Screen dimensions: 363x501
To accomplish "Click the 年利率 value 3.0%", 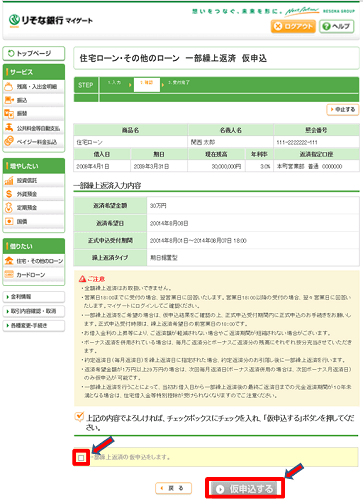I will pyautogui.click(x=265, y=166).
